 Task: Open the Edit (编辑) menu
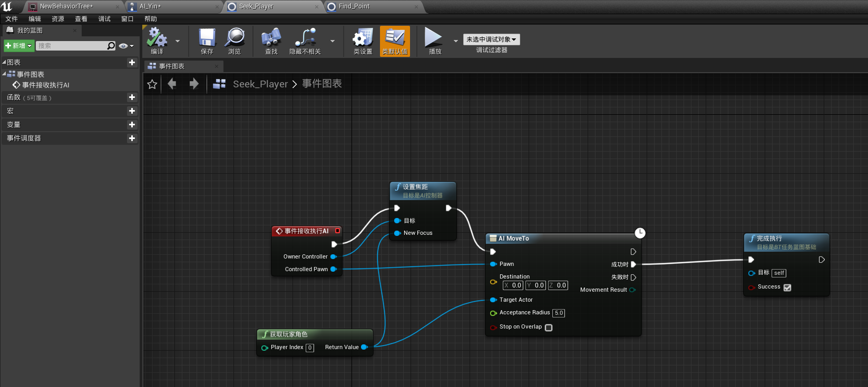pos(35,19)
